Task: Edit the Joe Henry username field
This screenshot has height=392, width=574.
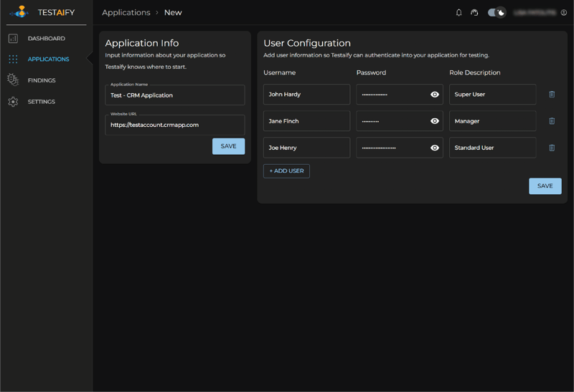Action: [307, 148]
